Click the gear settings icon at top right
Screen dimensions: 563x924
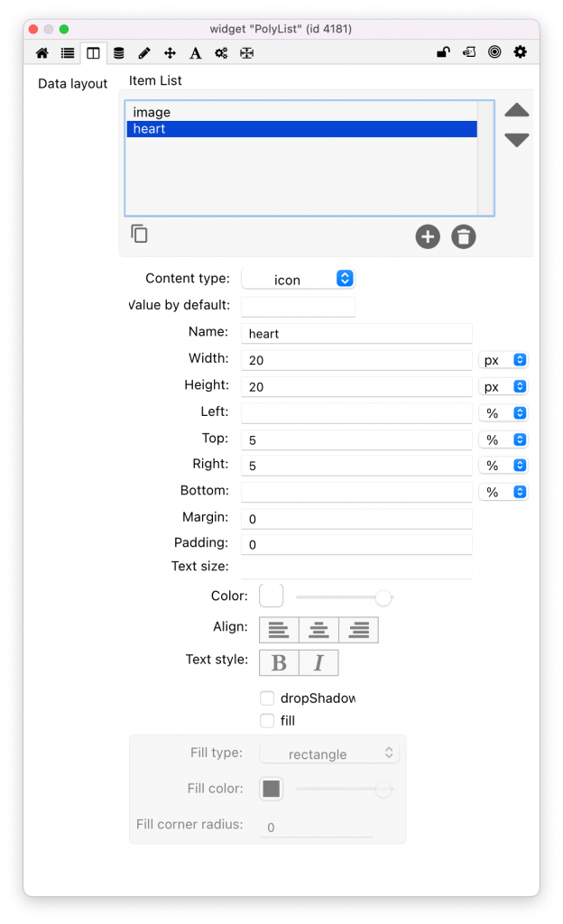click(x=520, y=52)
